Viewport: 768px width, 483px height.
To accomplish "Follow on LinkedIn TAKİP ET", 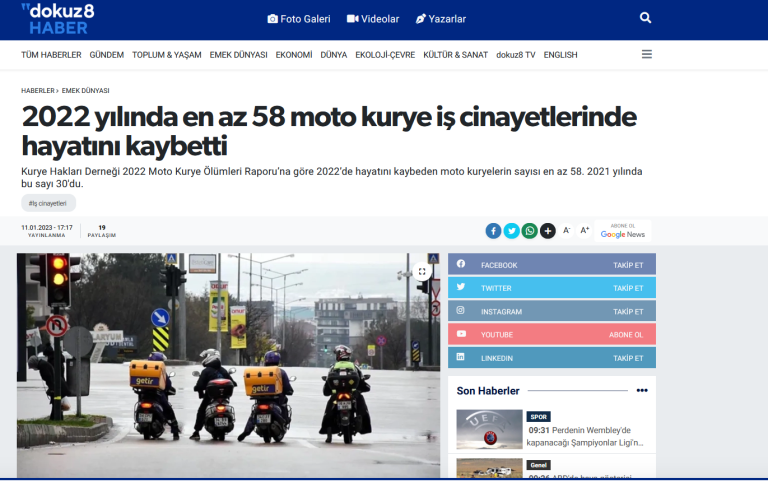I will click(x=628, y=358).
